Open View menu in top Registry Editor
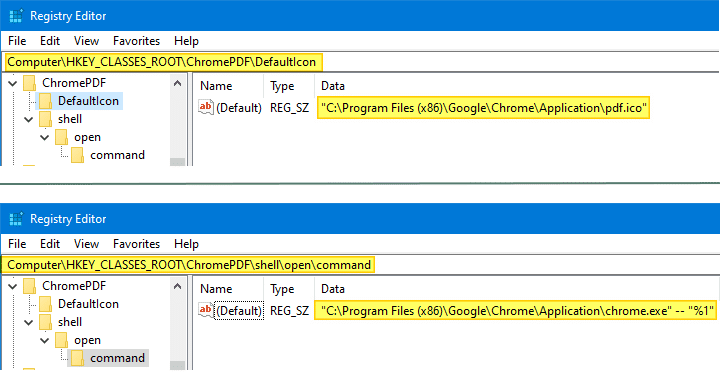Viewport: 720px width, 373px height. 86,41
